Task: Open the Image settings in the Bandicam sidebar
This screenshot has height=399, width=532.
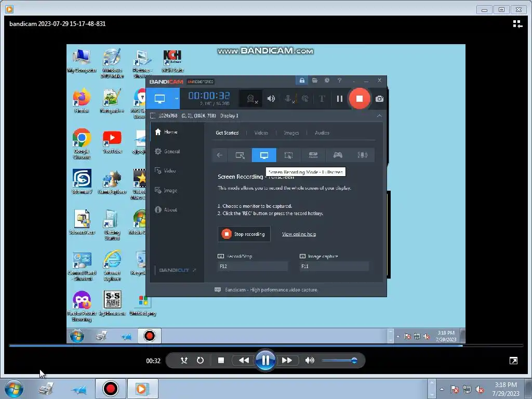Action: tap(177, 190)
